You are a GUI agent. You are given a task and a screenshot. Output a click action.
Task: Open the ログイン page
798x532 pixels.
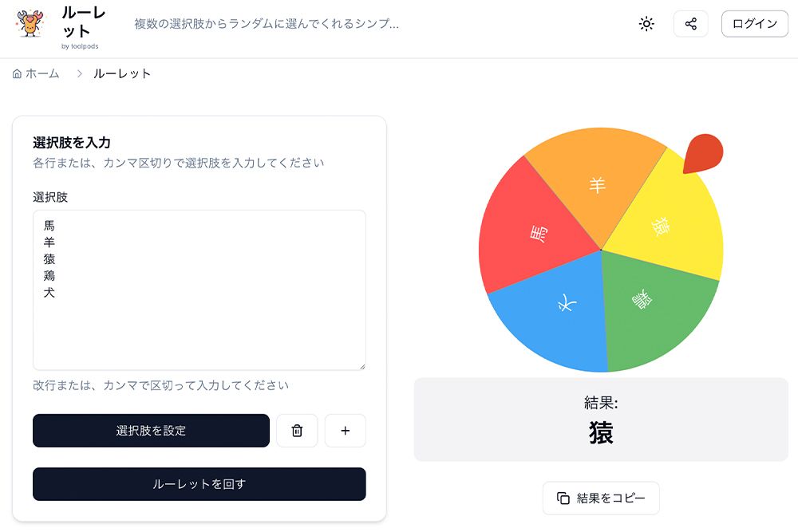(x=754, y=23)
